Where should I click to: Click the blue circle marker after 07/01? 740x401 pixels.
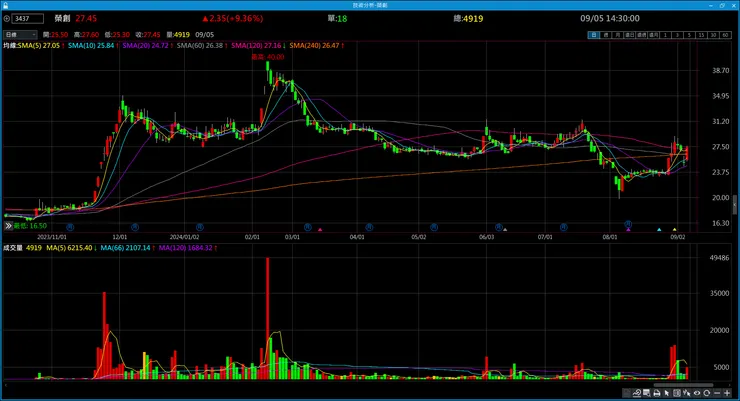[563, 227]
